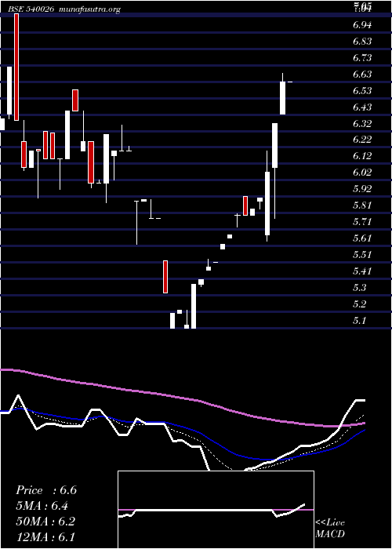Click the 5.2 price axis label

coord(361,304)
